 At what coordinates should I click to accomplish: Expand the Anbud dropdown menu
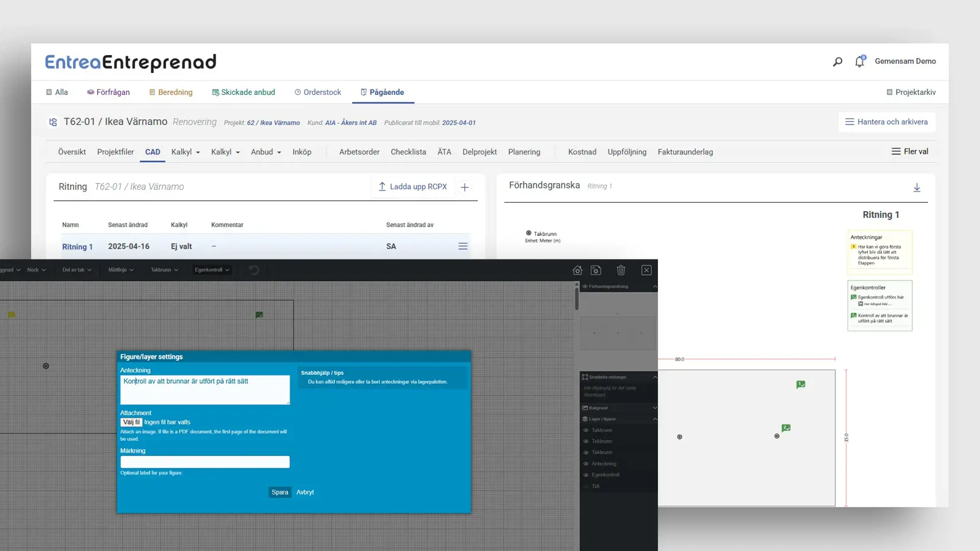(266, 152)
